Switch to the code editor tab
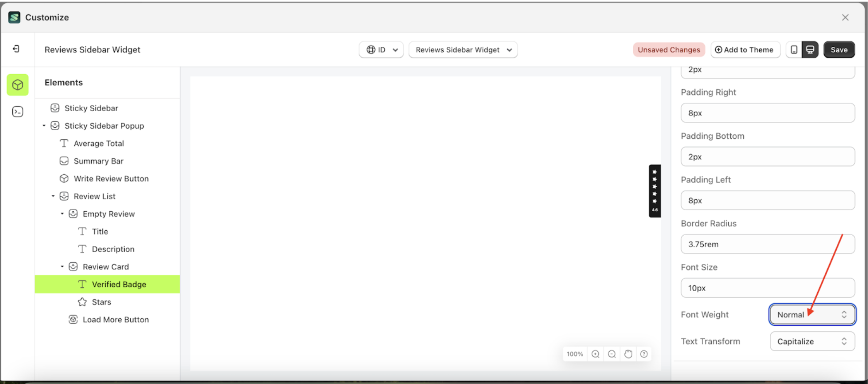Viewport: 868px width, 384px height. point(17,111)
